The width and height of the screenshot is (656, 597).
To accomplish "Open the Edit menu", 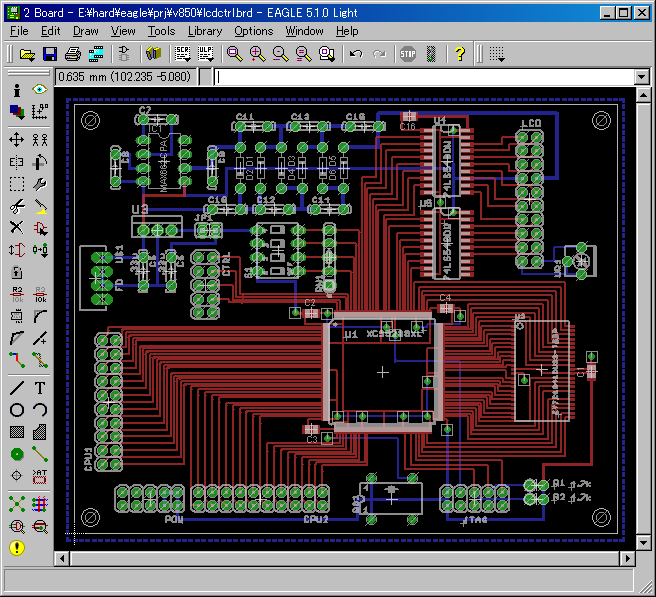I will click(50, 31).
